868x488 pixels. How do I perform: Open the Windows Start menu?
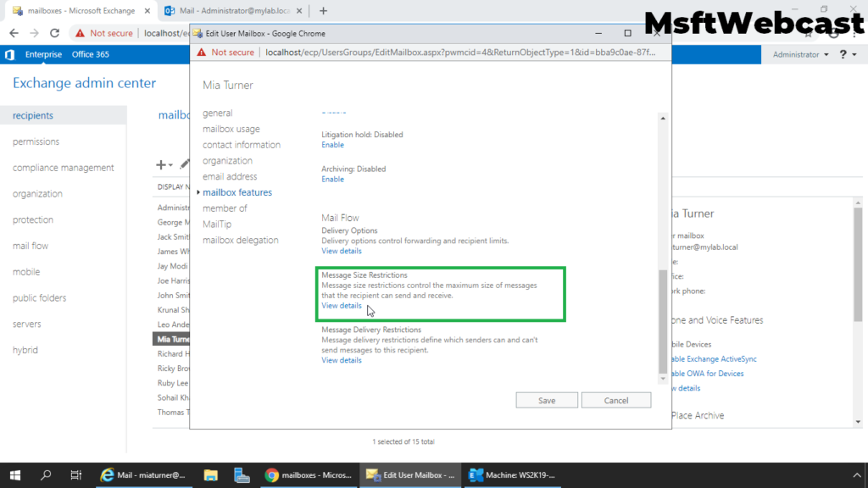click(15, 474)
